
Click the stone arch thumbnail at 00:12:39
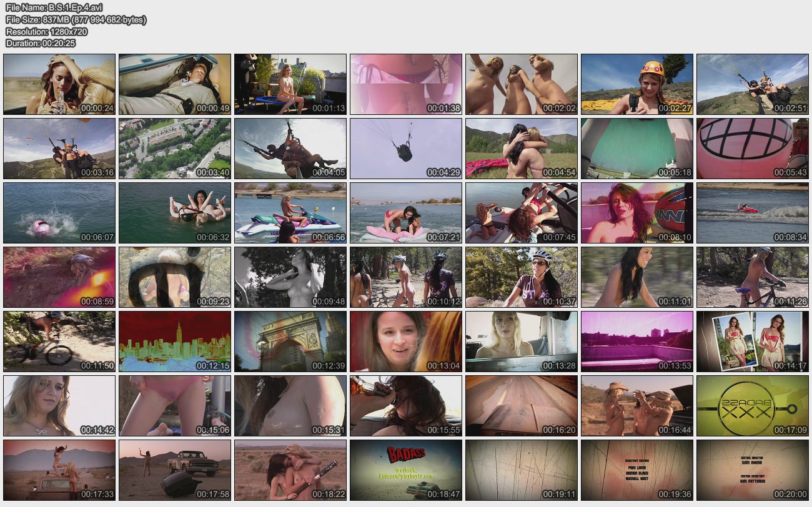pyautogui.click(x=290, y=342)
